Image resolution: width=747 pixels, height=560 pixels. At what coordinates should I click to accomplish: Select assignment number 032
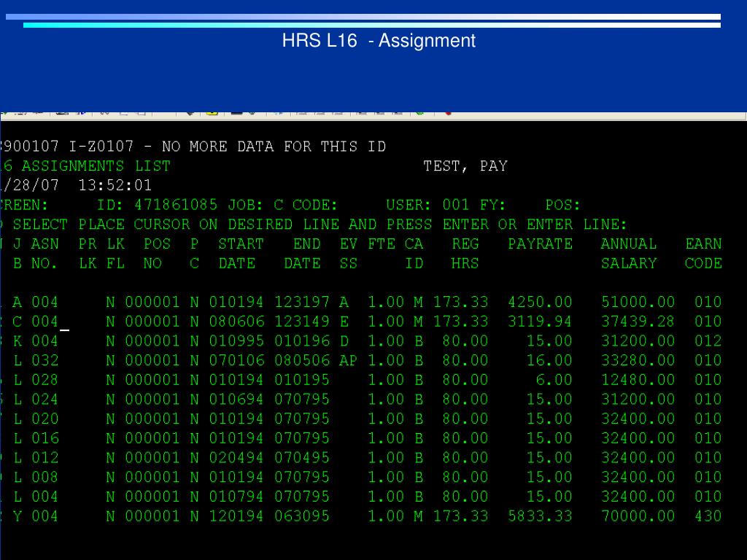(x=44, y=360)
